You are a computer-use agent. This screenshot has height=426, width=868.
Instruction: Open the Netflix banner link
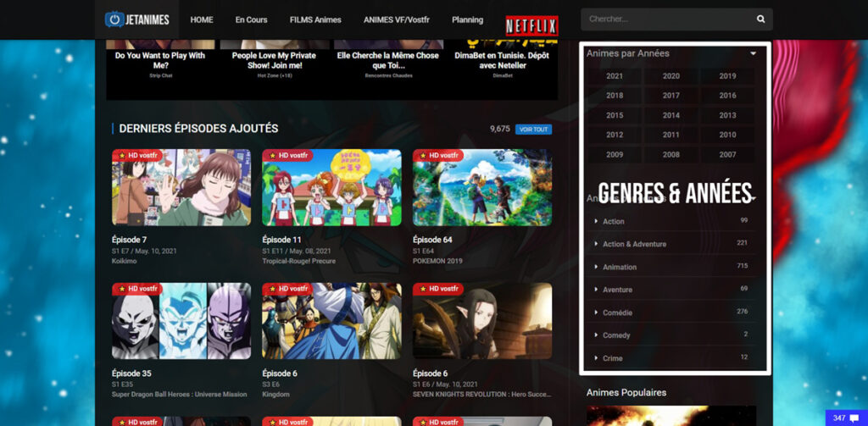coord(532,25)
